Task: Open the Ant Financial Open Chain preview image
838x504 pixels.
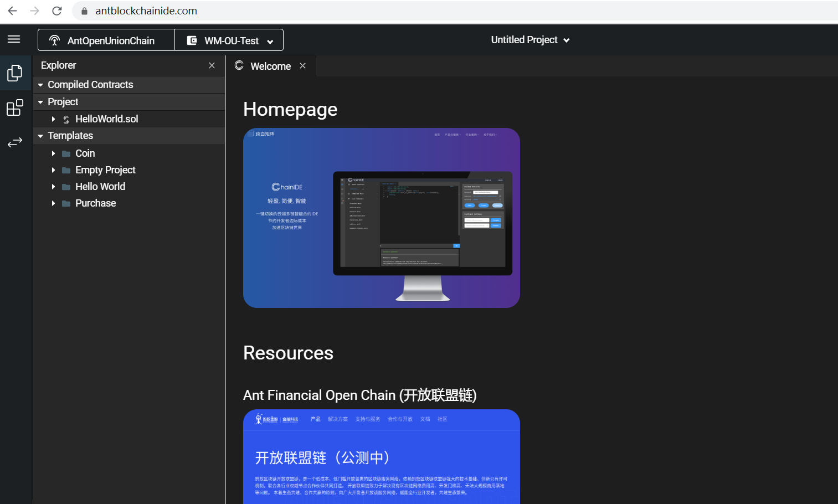Action: point(382,456)
